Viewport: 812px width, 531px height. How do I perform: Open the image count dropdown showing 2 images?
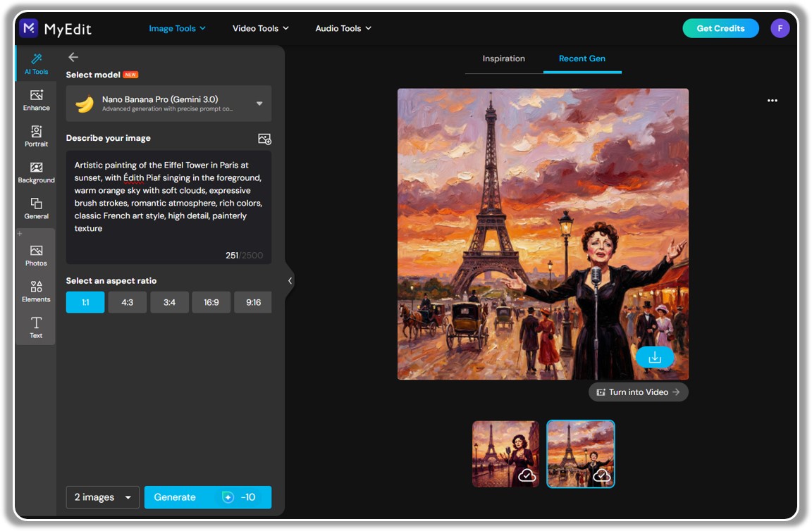point(102,497)
